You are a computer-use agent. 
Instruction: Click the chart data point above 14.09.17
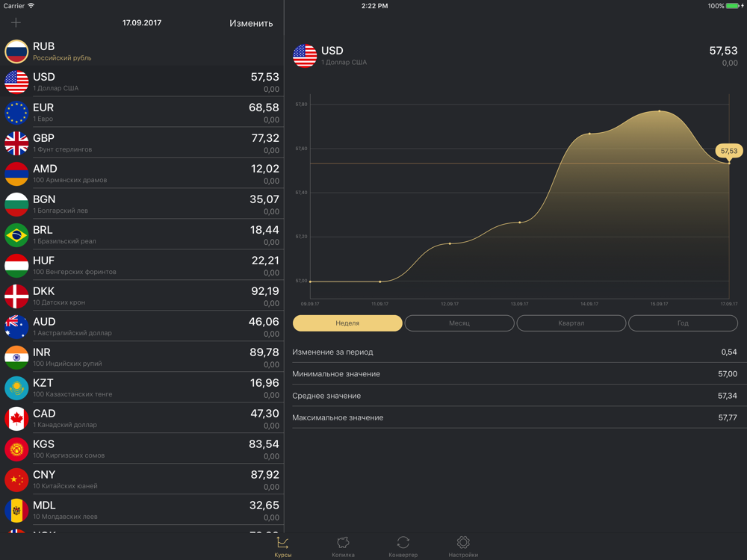590,134
